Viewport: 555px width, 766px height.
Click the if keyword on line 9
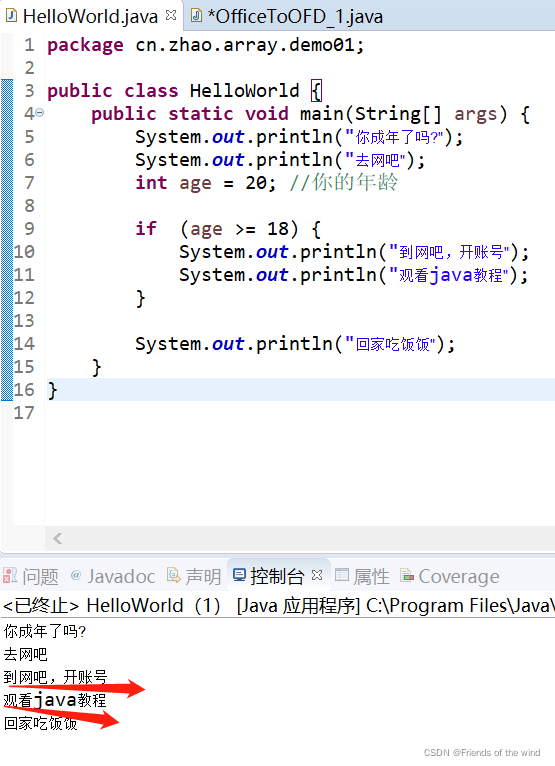point(146,228)
